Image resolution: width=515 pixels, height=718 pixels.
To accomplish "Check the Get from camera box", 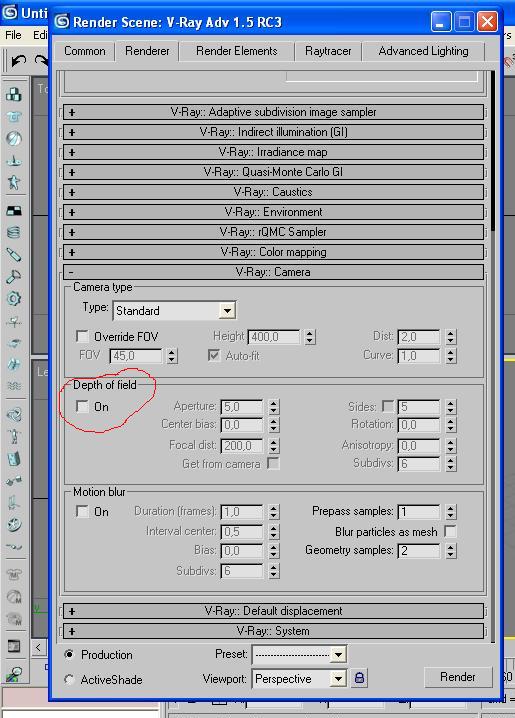I will [273, 463].
